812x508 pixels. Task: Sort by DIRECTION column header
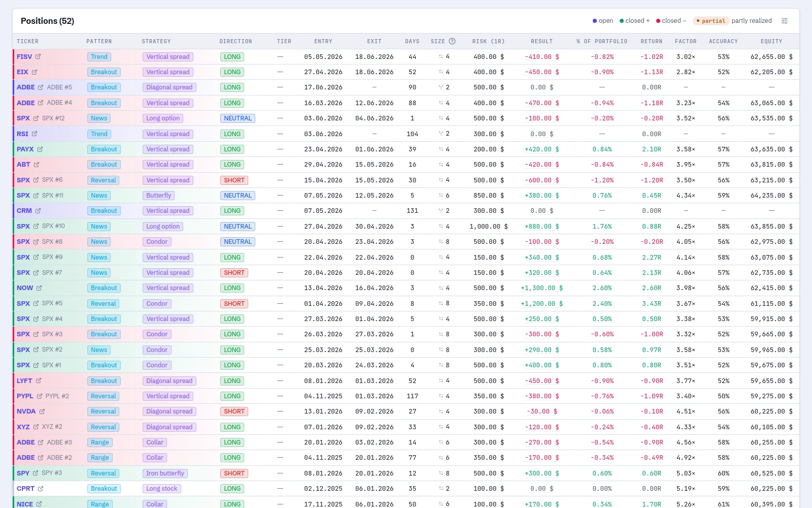[x=235, y=41]
